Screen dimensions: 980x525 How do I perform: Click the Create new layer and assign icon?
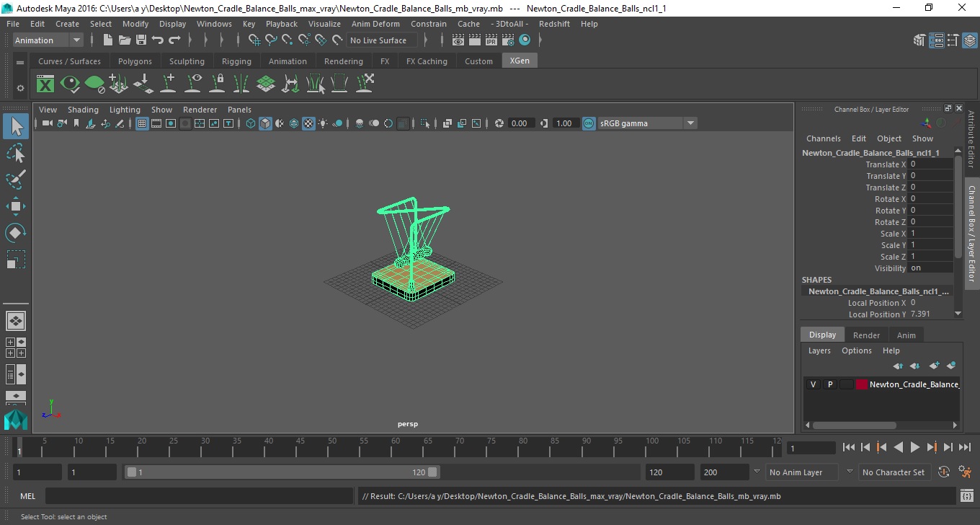pos(950,366)
